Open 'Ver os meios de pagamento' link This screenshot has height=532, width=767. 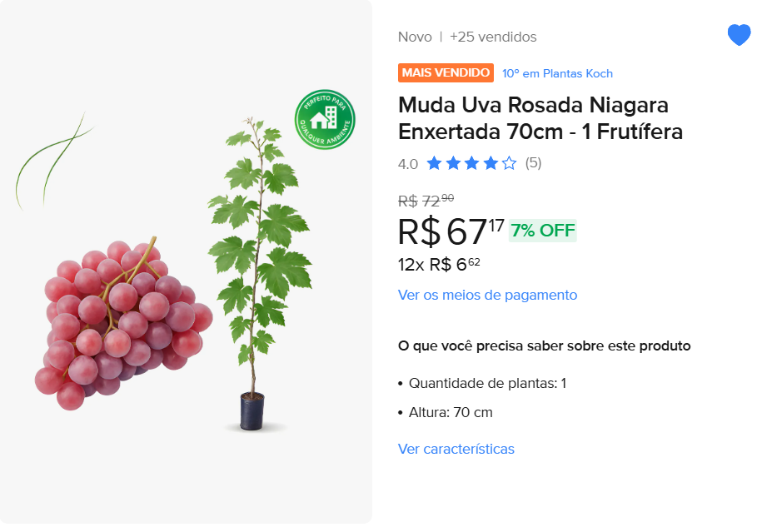pyautogui.click(x=487, y=295)
